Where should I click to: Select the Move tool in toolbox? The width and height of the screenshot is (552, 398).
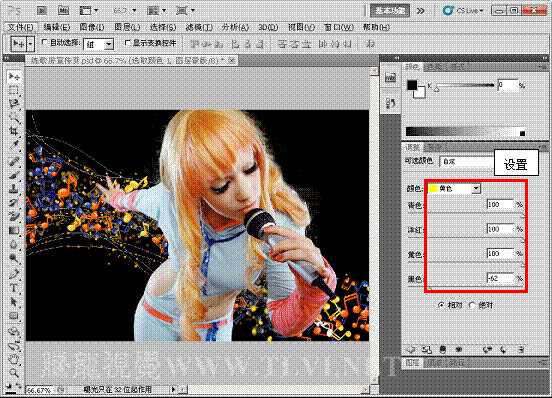click(x=14, y=76)
